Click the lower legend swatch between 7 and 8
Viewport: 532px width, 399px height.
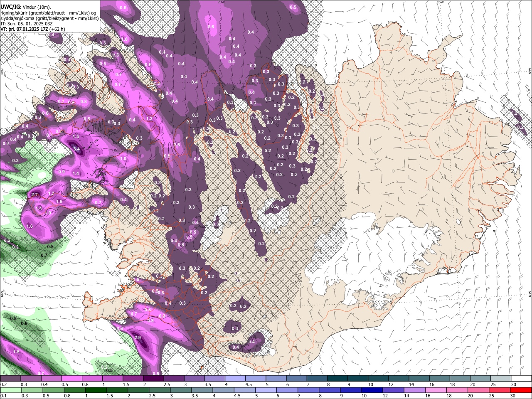[x=308, y=390]
